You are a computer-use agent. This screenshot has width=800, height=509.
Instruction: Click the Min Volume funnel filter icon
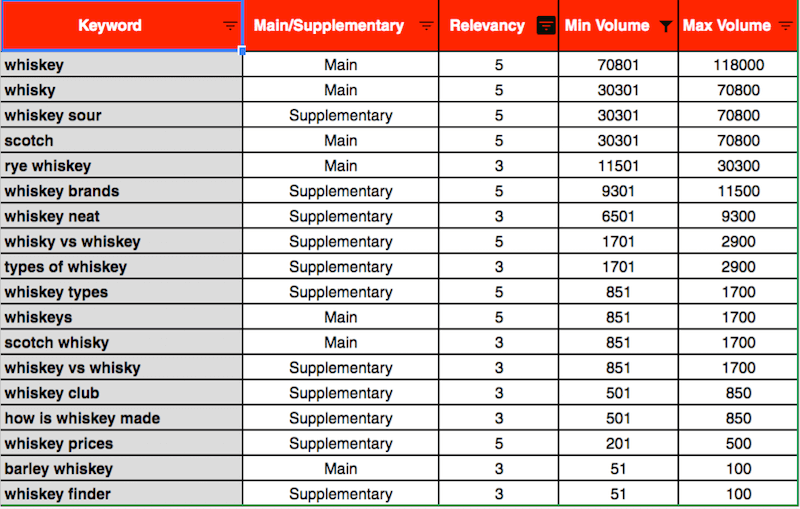[x=665, y=26]
